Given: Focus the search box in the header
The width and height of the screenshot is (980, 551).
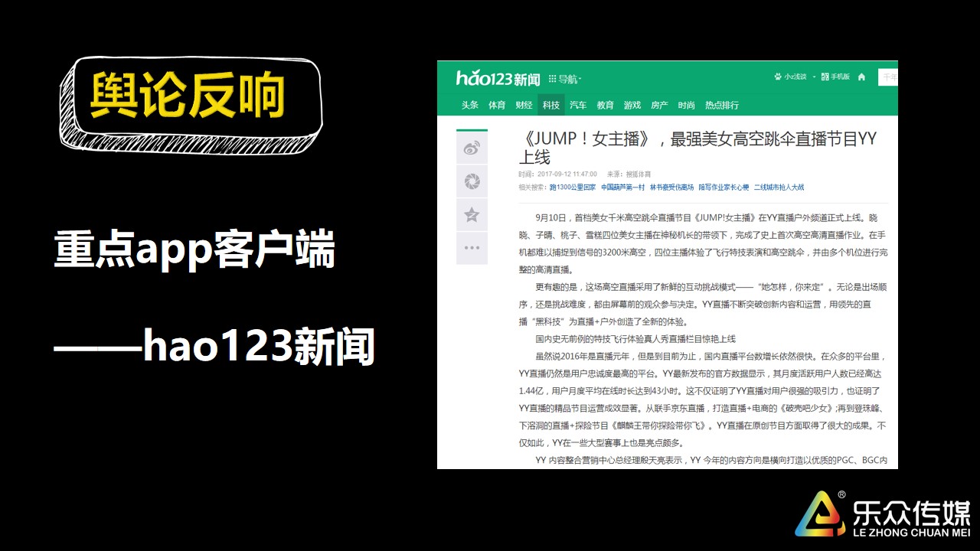Looking at the screenshot, I should pos(888,77).
